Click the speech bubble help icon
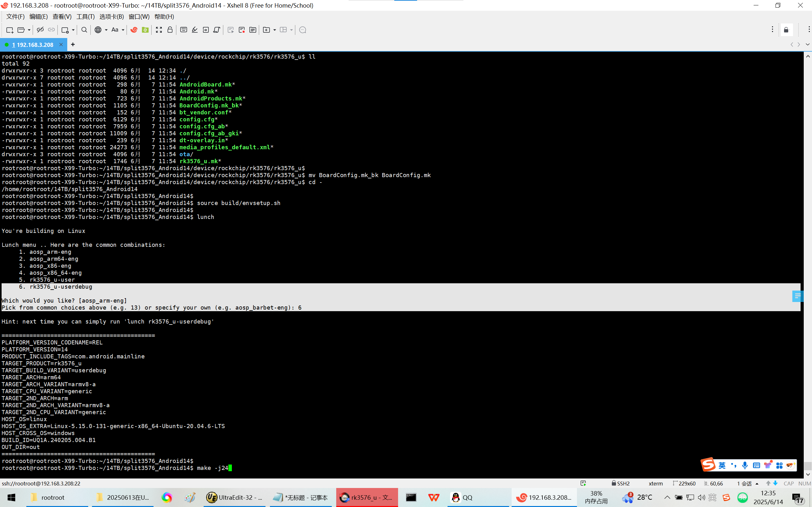The width and height of the screenshot is (812, 507). tap(302, 30)
